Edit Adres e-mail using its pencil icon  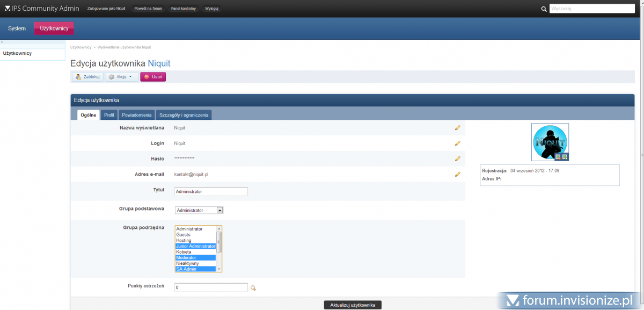click(457, 174)
